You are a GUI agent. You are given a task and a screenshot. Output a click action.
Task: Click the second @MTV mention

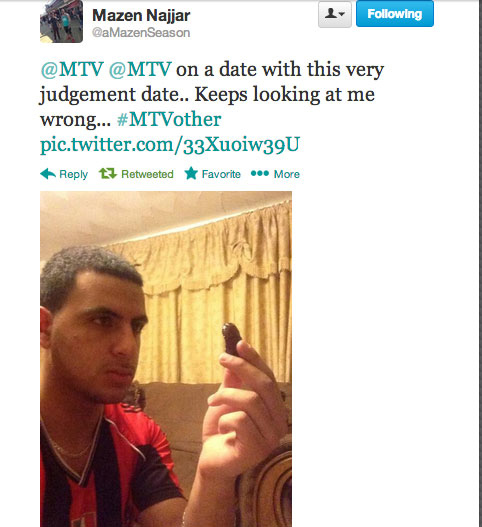click(x=140, y=70)
